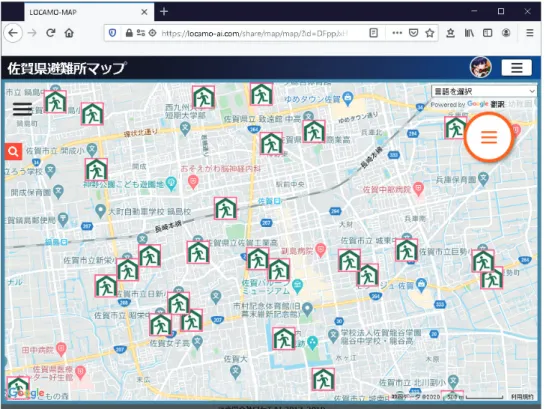The width and height of the screenshot is (546, 409).
Task: Click the orange search magnifier button
Action: click(14, 152)
